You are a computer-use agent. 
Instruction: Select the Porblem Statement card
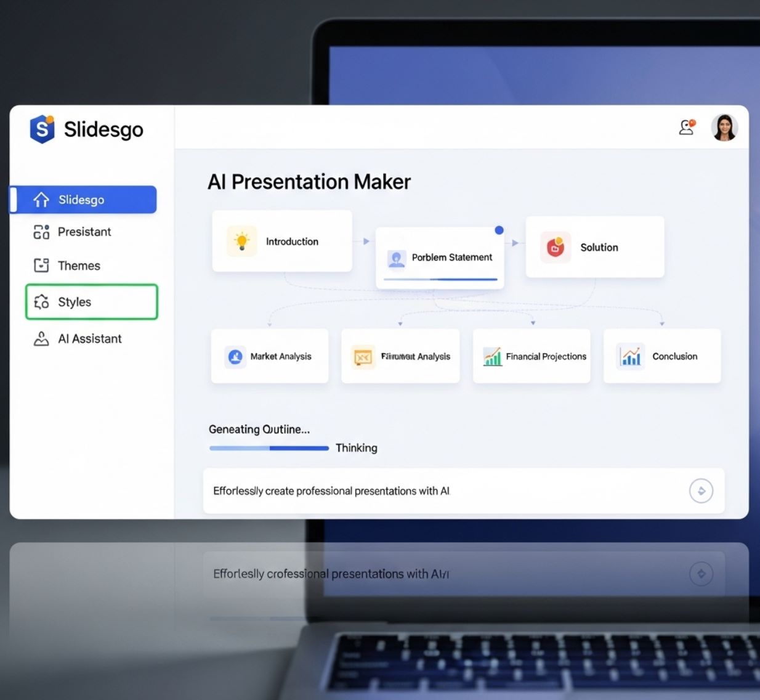click(440, 258)
